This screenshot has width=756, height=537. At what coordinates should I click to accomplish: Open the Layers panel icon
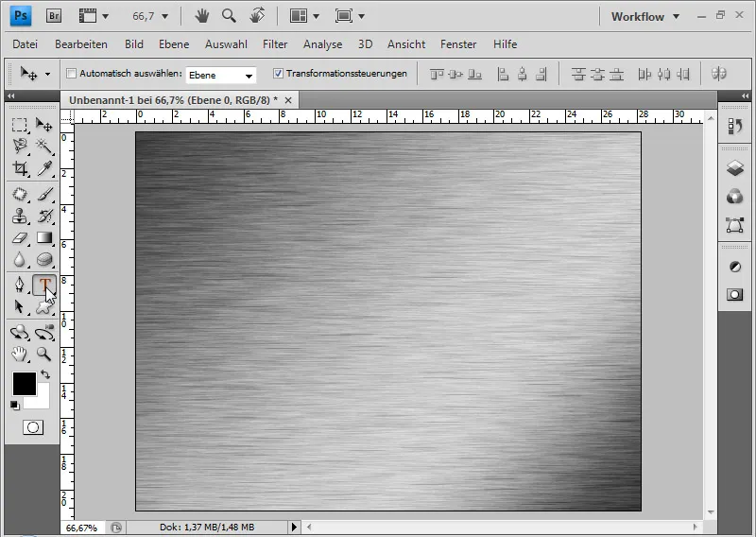pyautogui.click(x=735, y=168)
